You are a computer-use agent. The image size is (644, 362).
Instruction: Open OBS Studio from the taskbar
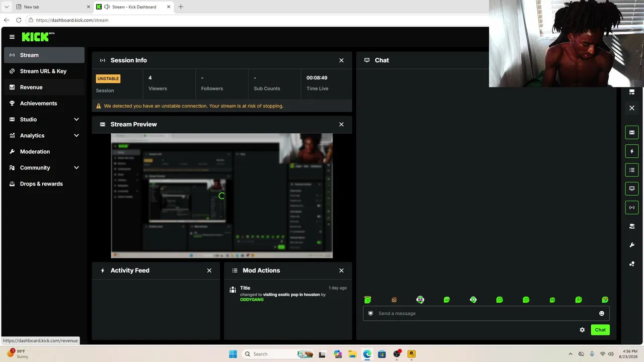click(x=397, y=354)
